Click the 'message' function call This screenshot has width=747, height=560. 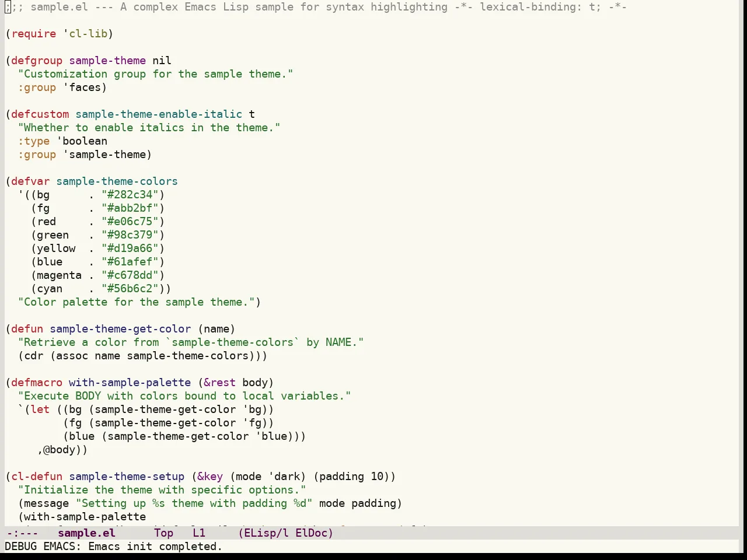point(47,503)
